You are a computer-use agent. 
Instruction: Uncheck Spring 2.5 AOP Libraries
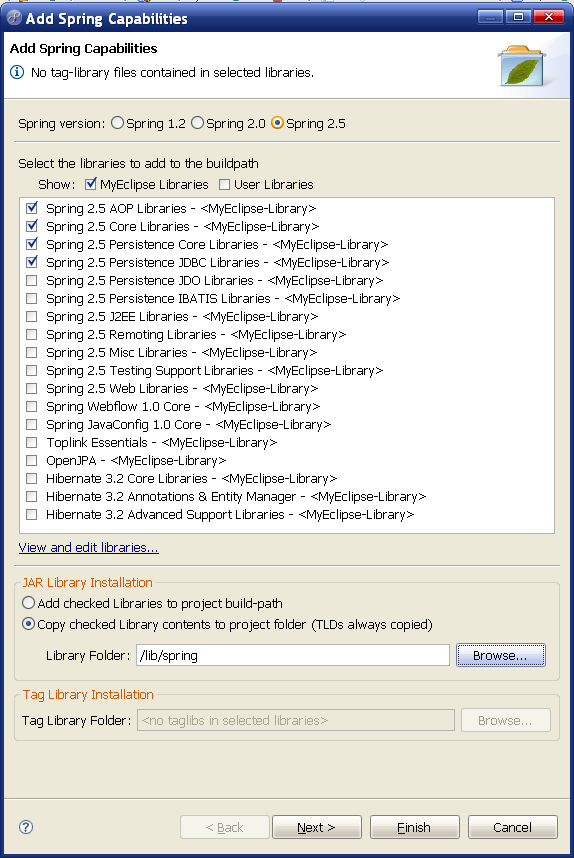(x=32, y=208)
